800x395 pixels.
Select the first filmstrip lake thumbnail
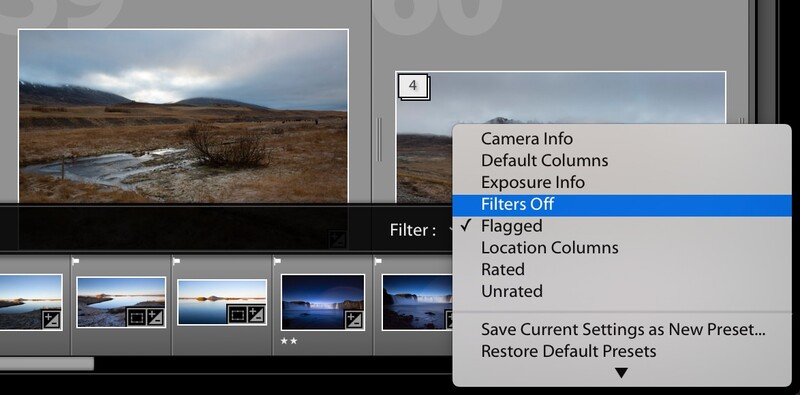pos(31,302)
